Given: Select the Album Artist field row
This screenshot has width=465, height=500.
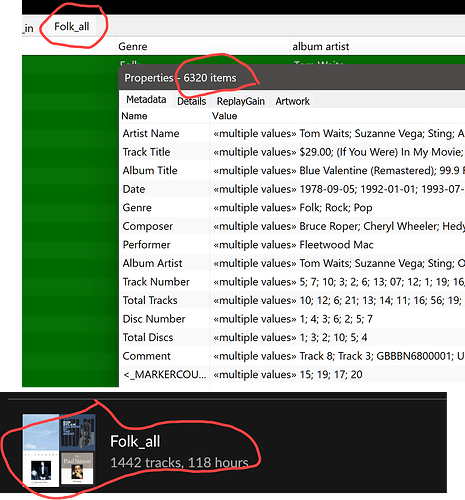Looking at the screenshot, I should 292,263.
